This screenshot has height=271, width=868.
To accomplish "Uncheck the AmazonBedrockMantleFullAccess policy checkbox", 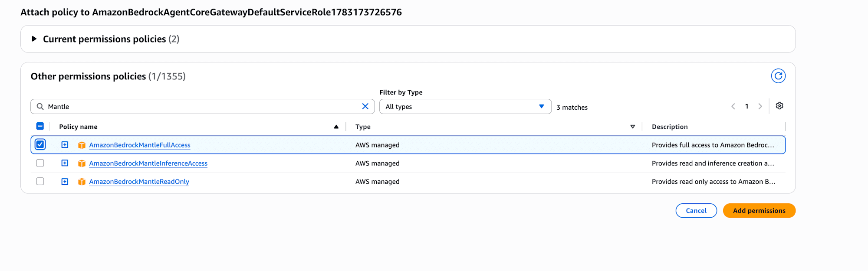I will coord(40,144).
